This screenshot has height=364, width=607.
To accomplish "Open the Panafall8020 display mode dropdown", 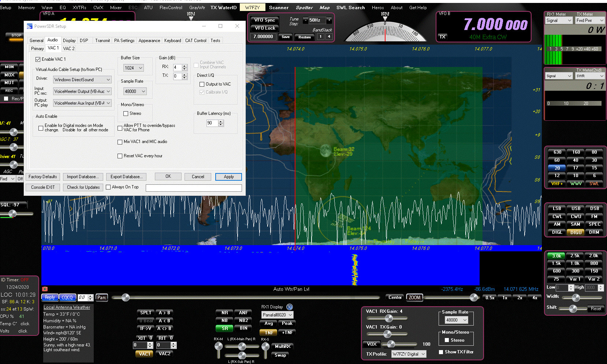I will [278, 315].
